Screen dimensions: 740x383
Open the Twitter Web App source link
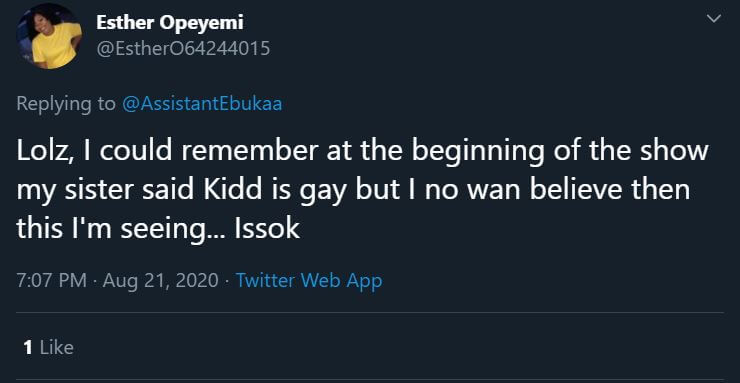pos(309,280)
